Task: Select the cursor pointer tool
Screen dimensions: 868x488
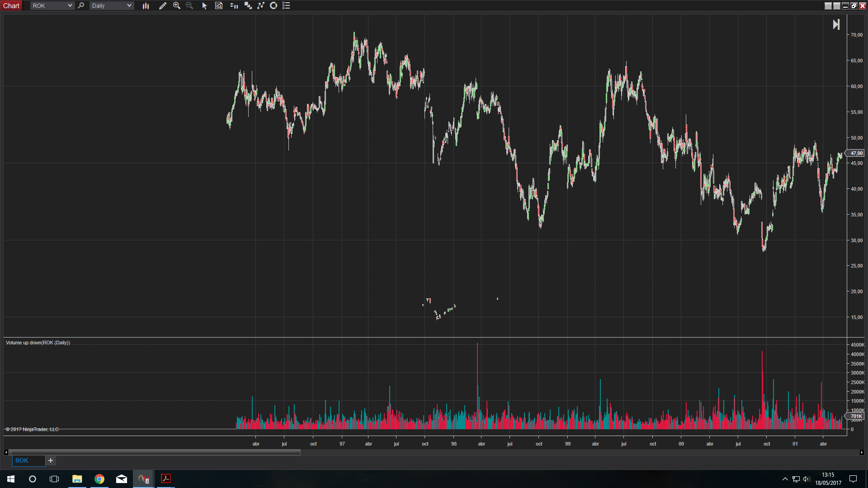Action: coord(204,6)
